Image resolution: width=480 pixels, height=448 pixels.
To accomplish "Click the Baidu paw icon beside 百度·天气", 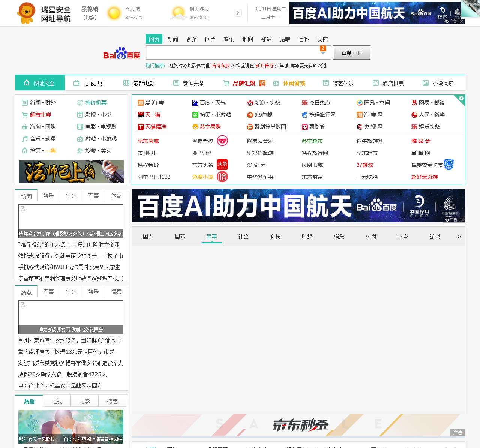I will tap(195, 103).
